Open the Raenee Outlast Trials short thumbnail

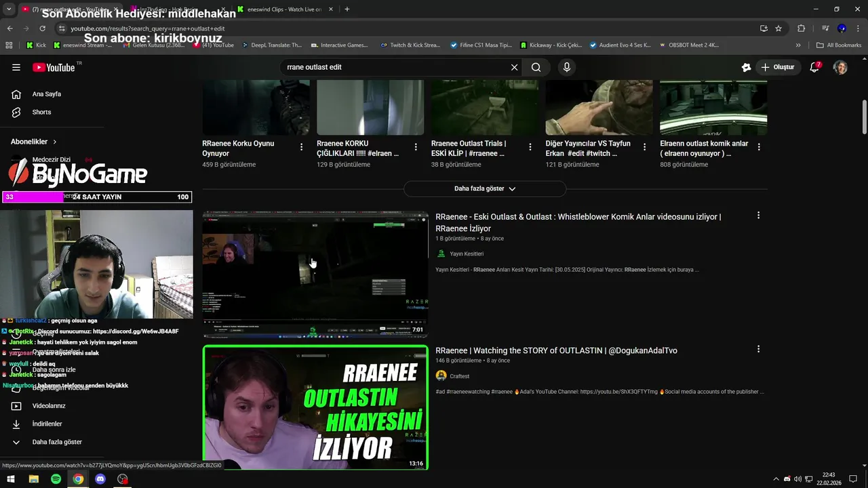pyautogui.click(x=485, y=107)
